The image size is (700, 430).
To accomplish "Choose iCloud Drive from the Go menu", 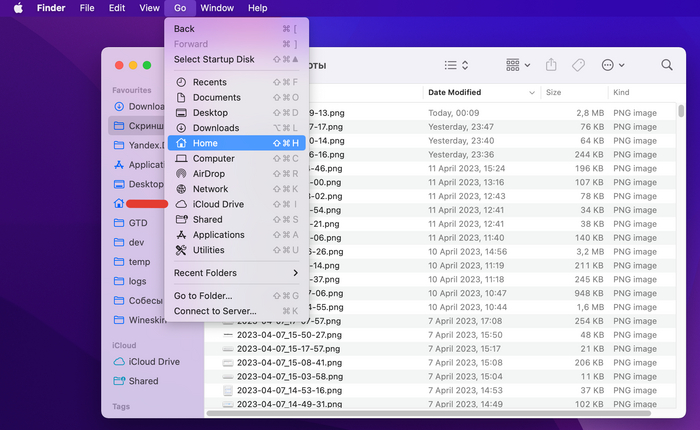I will (218, 204).
